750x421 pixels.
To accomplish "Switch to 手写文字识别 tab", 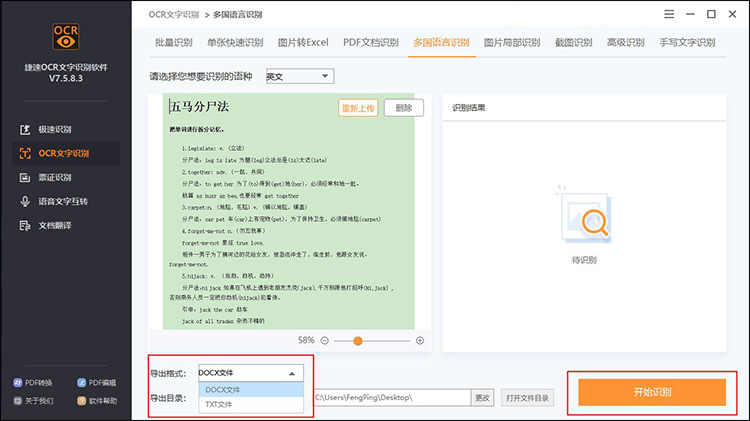I will [687, 43].
